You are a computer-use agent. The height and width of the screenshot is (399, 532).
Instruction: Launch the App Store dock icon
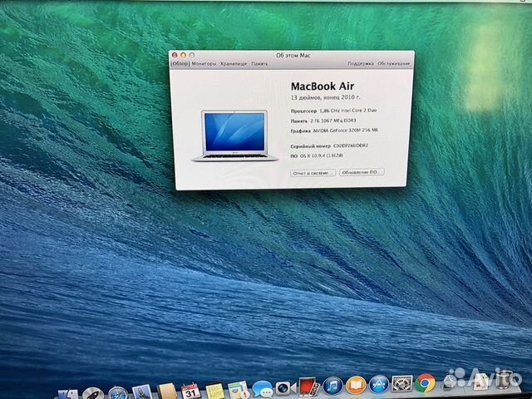coord(379,387)
